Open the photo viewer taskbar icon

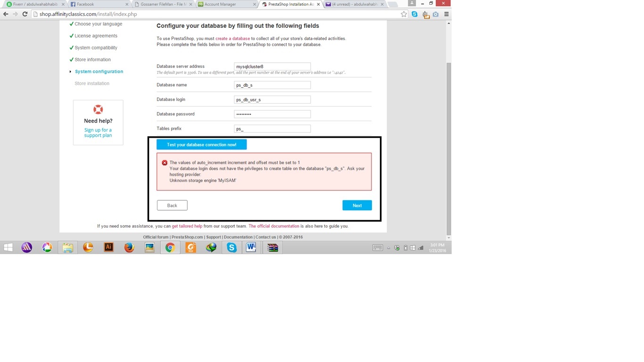(x=149, y=247)
